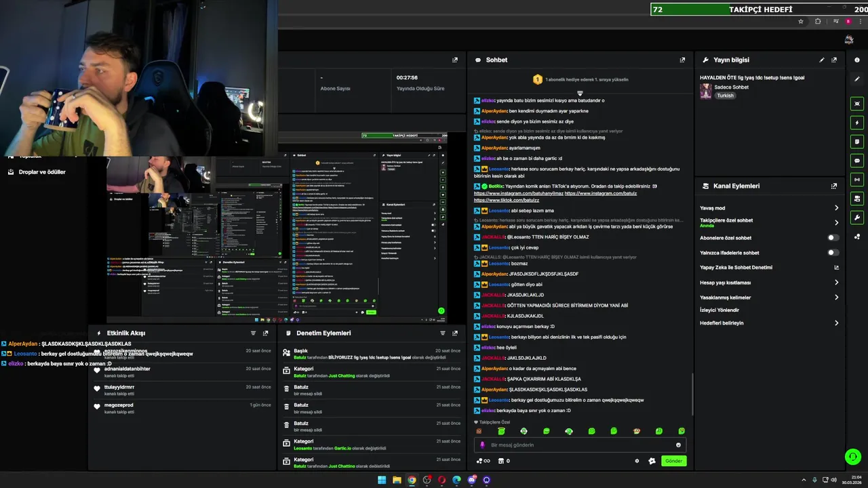868x488 pixels.
Task: Click the chat panel scrollbar
Action: [x=692, y=394]
